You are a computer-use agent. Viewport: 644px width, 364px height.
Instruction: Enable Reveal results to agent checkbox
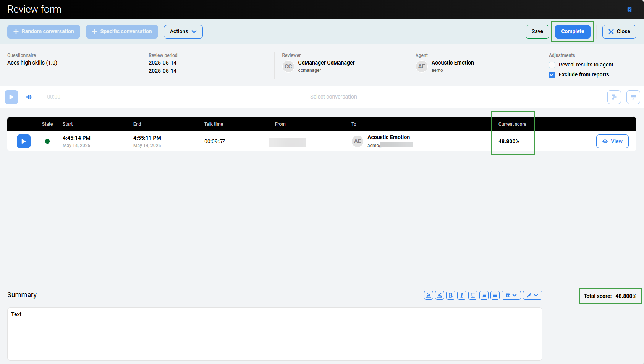click(552, 65)
